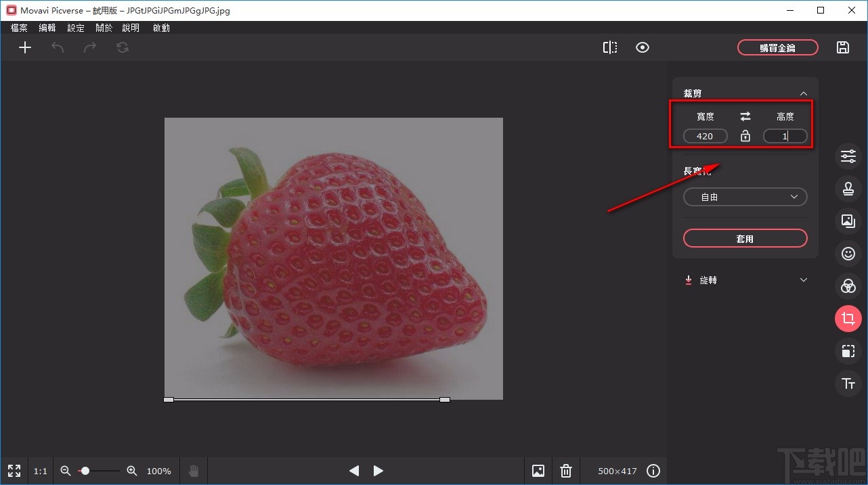Select the smiley face portrait tool

coord(848,254)
